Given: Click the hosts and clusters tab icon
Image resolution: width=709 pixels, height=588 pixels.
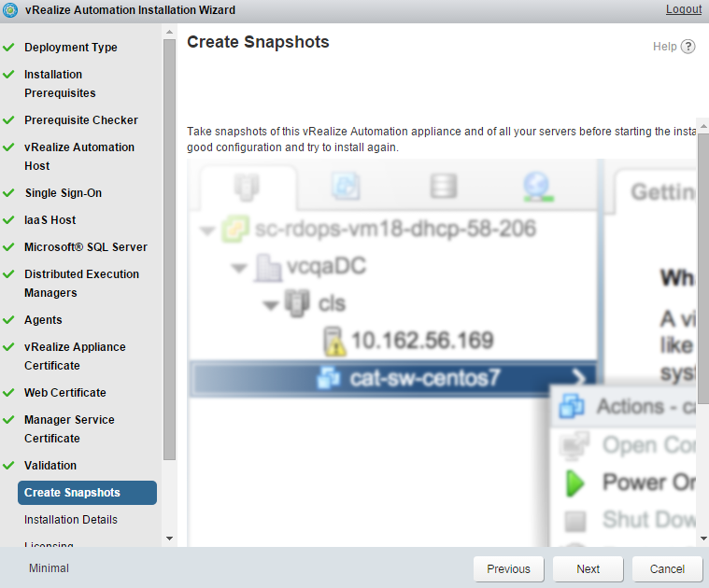Looking at the screenshot, I should pyautogui.click(x=244, y=186).
